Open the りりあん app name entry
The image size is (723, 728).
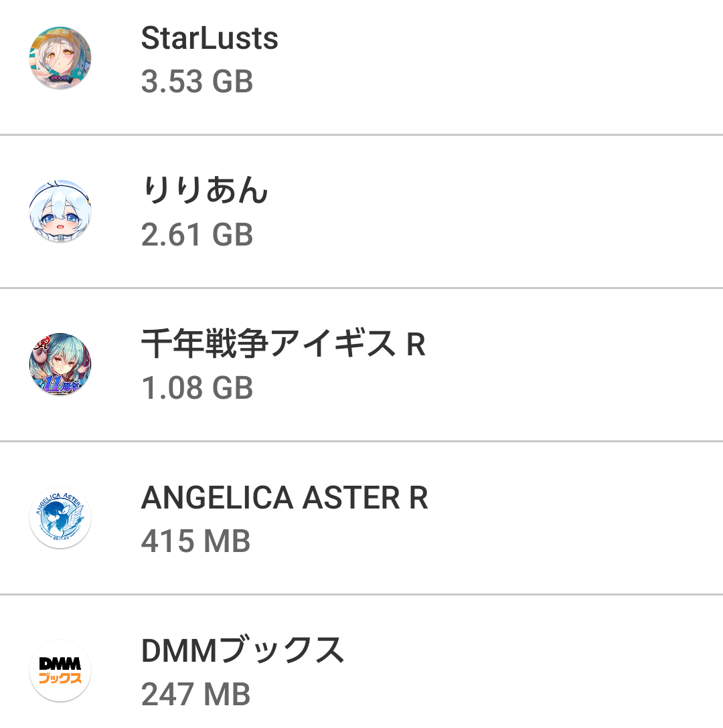point(205,190)
